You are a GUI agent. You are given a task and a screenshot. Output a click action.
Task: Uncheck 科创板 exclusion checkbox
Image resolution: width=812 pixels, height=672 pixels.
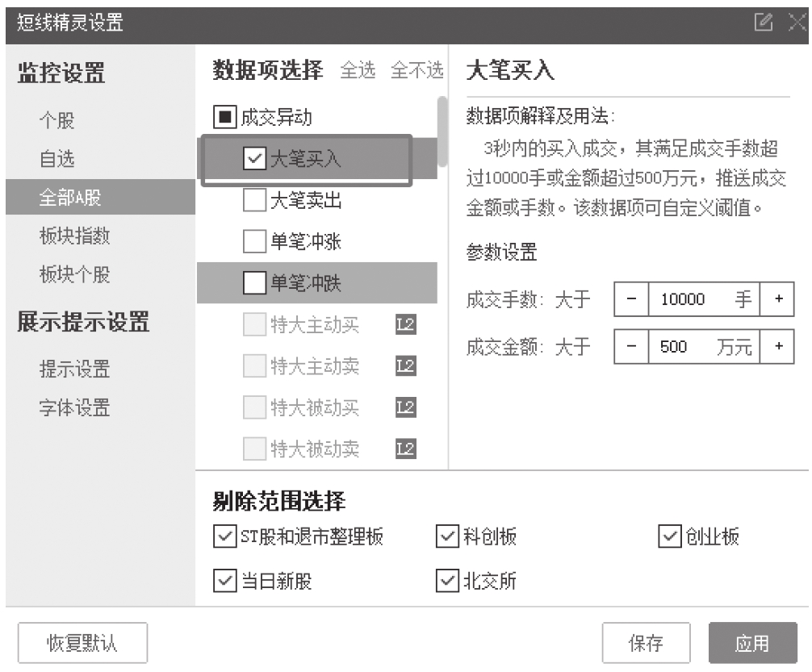click(447, 536)
